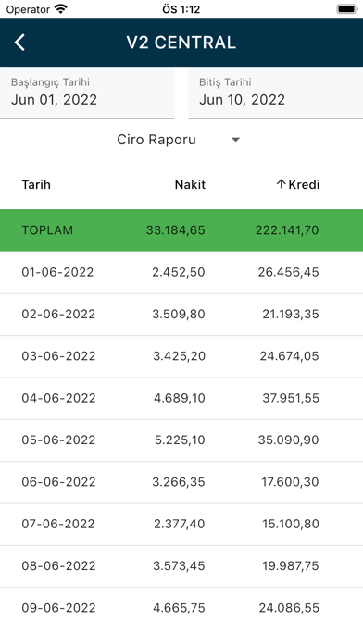Screen dimensions: 363x644
Task: Open the Bitiş Tarihi date field
Action: coord(275,93)
